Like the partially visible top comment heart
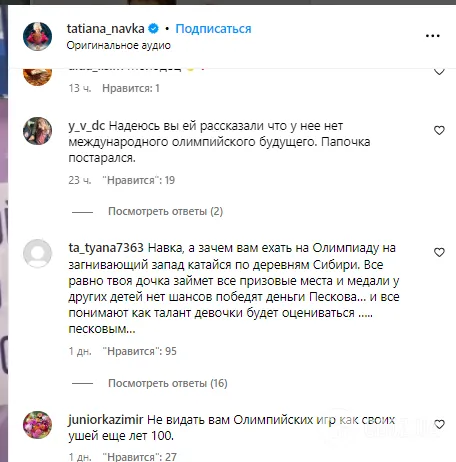The height and width of the screenshot is (462, 456). click(x=439, y=72)
